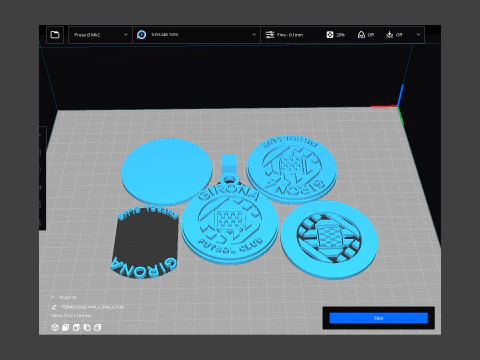Screen dimensions: 480x360
Task: Select the checkered crest insert disc model
Action: [x=329, y=240]
